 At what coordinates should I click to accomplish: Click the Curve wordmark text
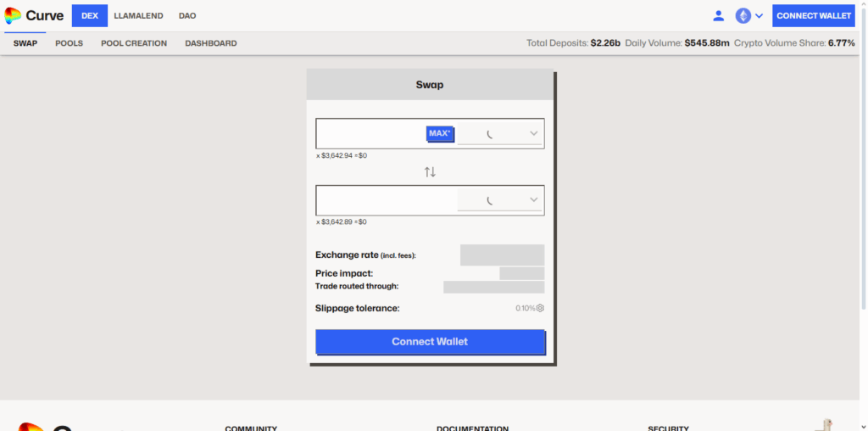[x=45, y=15]
